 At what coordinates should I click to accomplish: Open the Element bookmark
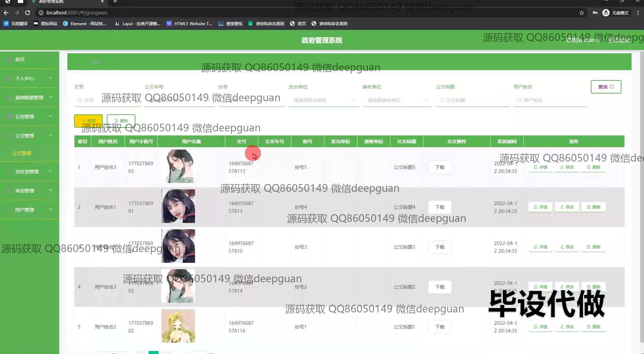[x=85, y=23]
